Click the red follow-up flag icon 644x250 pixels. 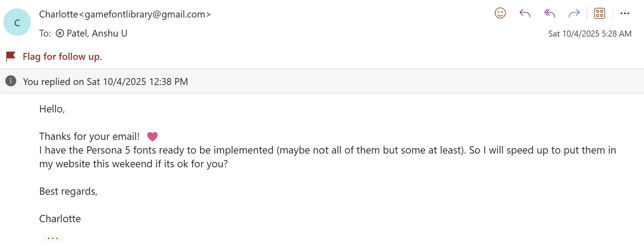(x=11, y=56)
